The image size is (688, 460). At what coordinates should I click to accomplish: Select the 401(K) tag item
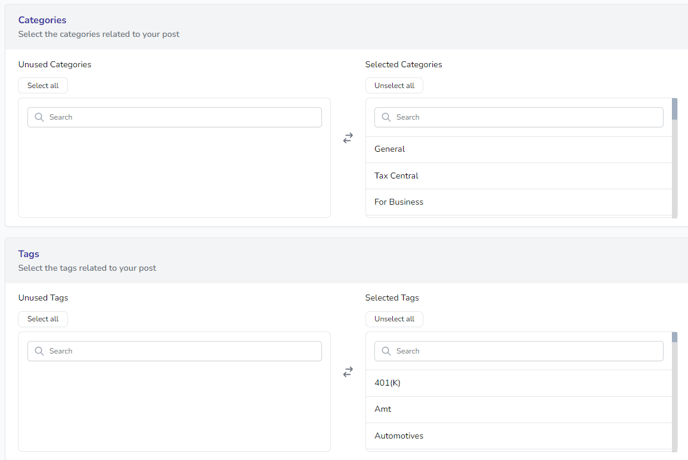(387, 383)
